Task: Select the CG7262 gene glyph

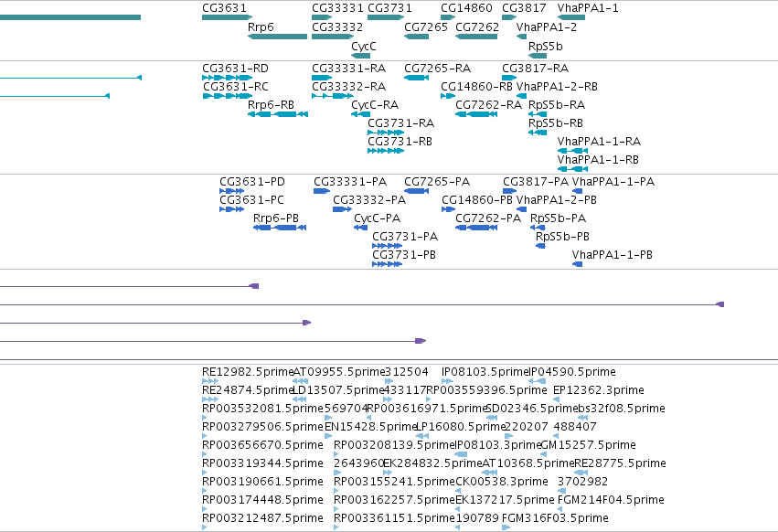Action: 476,37
